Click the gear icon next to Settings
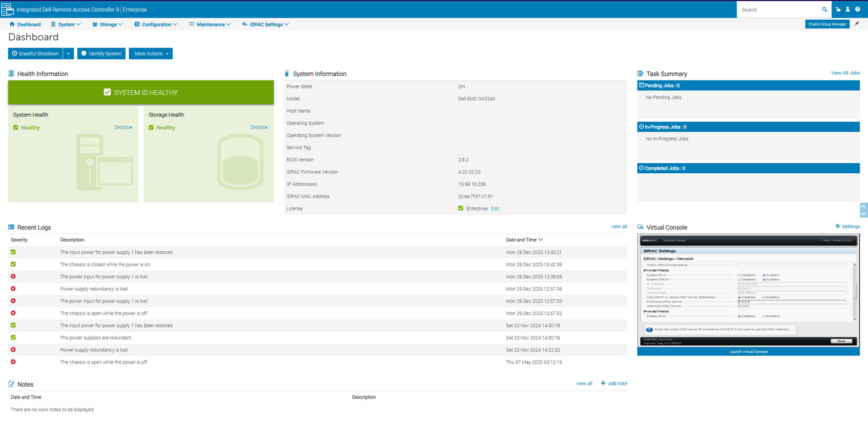This screenshot has width=868, height=433. (x=838, y=226)
